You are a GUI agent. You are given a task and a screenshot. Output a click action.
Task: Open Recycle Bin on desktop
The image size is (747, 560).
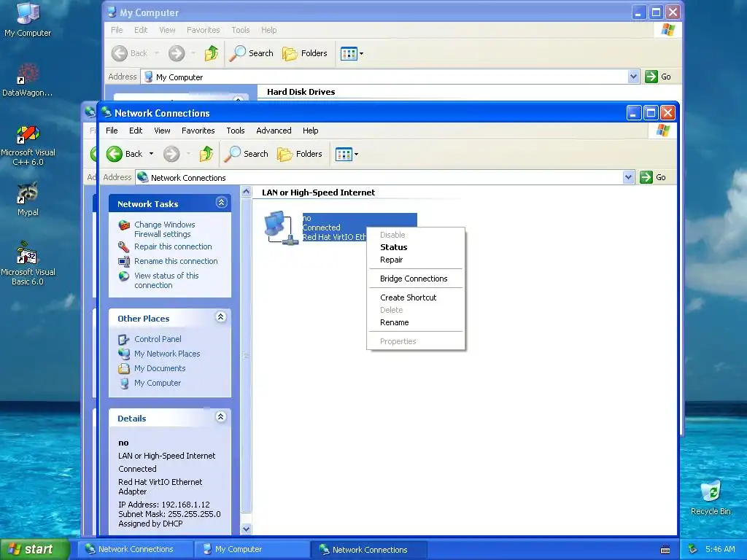pos(711,497)
